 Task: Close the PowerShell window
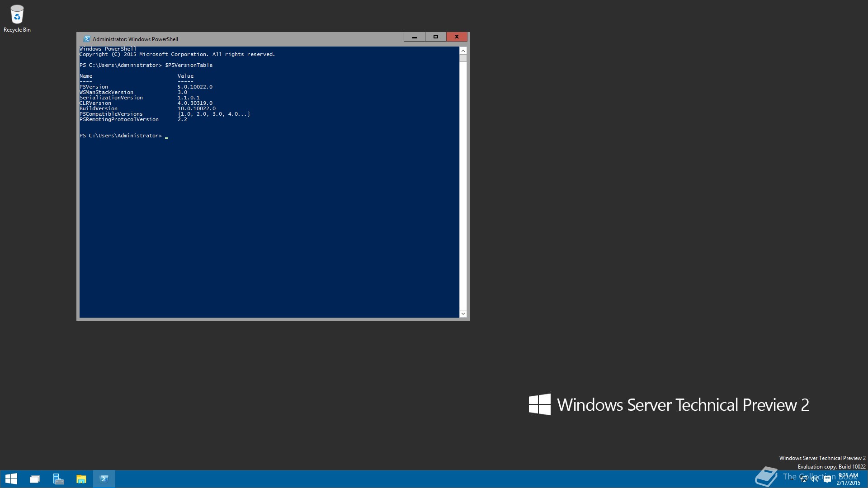(457, 37)
